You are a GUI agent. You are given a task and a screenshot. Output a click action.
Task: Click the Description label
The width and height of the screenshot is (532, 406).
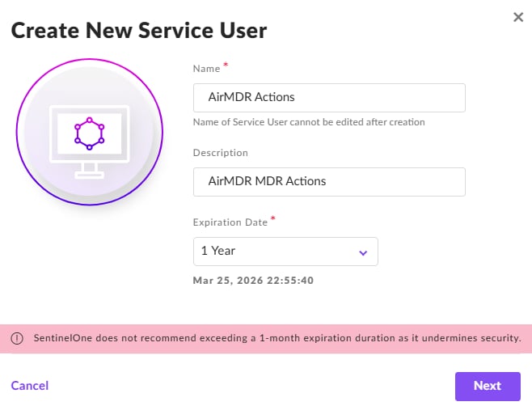tap(220, 153)
